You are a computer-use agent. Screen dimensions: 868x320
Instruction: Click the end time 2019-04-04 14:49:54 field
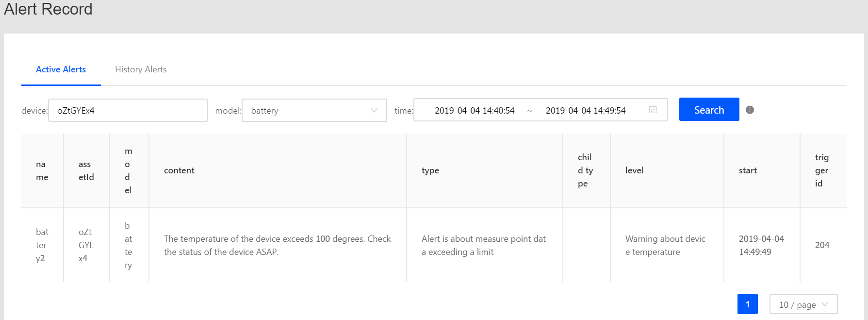click(x=585, y=110)
